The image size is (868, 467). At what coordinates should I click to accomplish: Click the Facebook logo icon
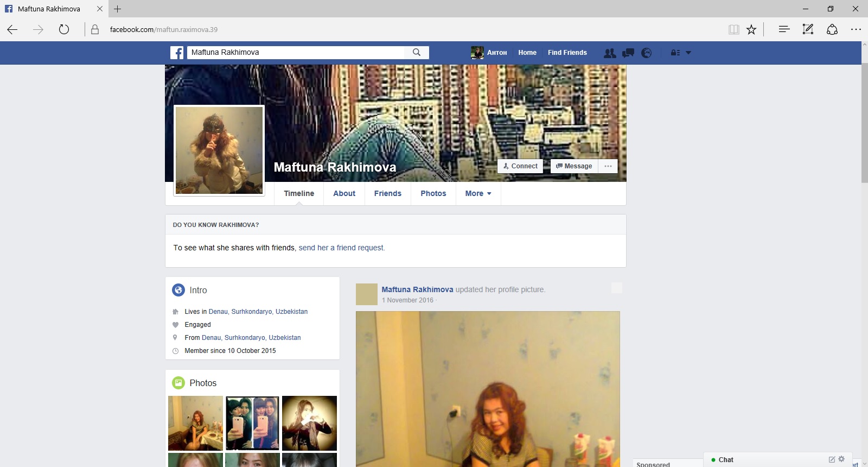(177, 53)
